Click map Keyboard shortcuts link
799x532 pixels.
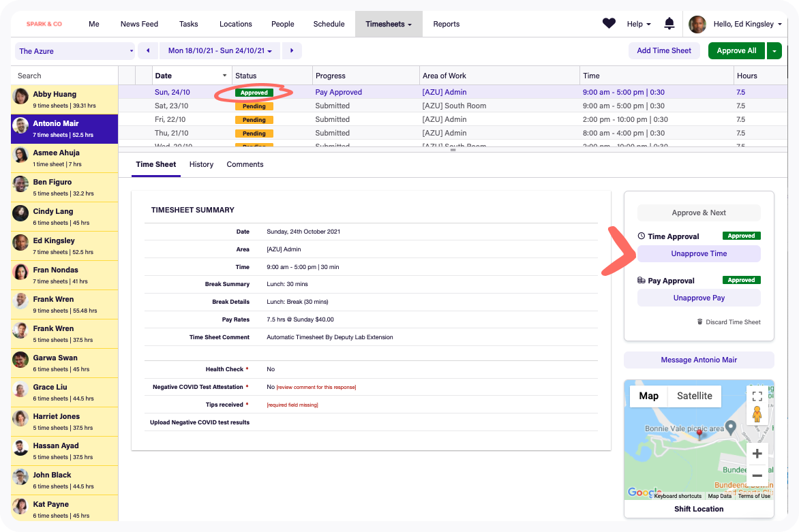678,496
